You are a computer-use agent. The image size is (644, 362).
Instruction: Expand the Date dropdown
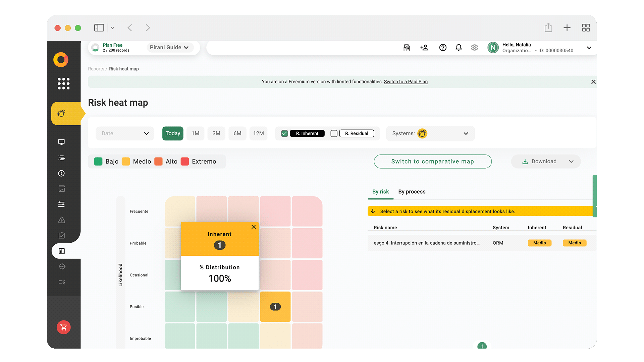tap(125, 133)
